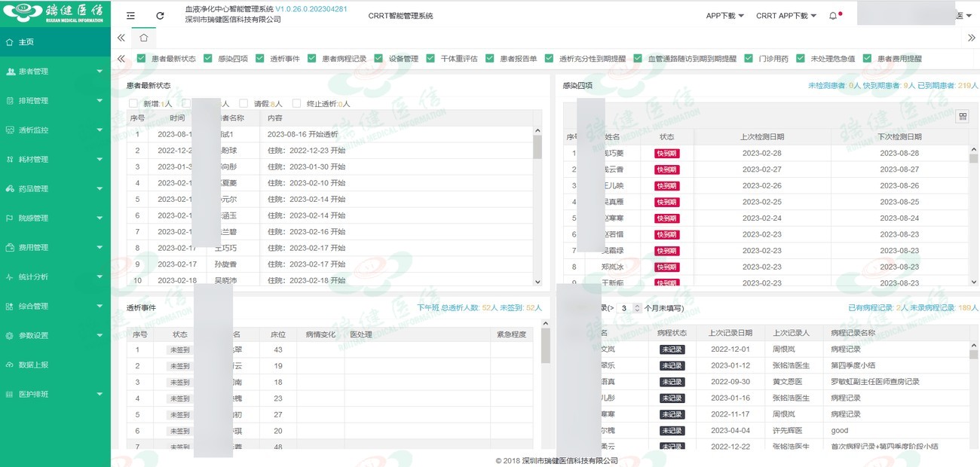
Task: Collapse the sidebar with the hamburger icon
Action: [x=130, y=16]
